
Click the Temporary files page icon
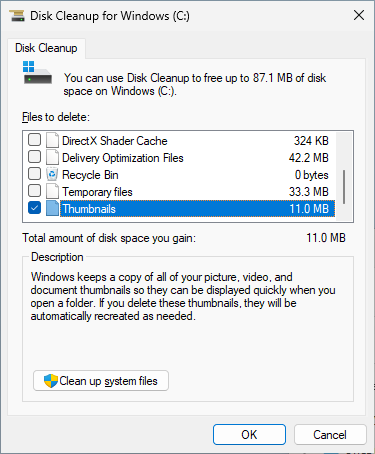[52, 191]
